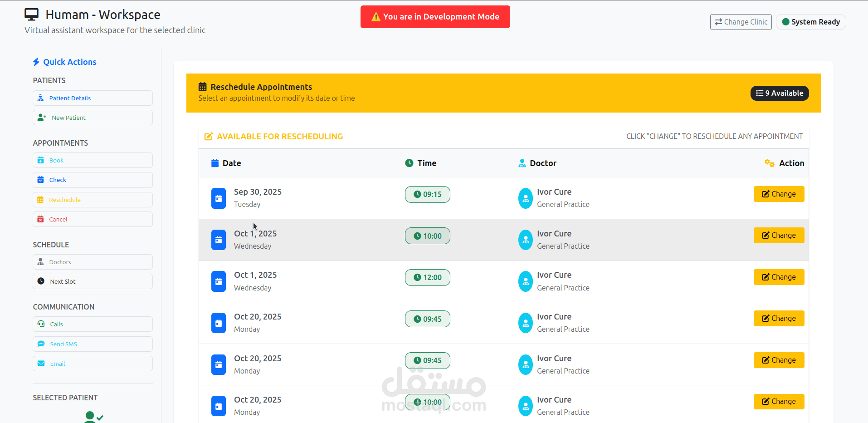The width and height of the screenshot is (868, 423).
Task: Click the Book calendar-plus icon
Action: 40,160
